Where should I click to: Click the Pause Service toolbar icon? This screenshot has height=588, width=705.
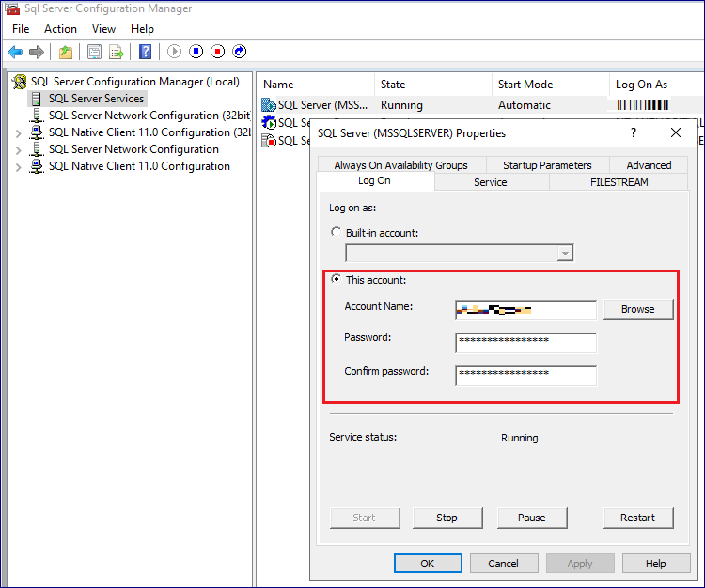[x=196, y=52]
